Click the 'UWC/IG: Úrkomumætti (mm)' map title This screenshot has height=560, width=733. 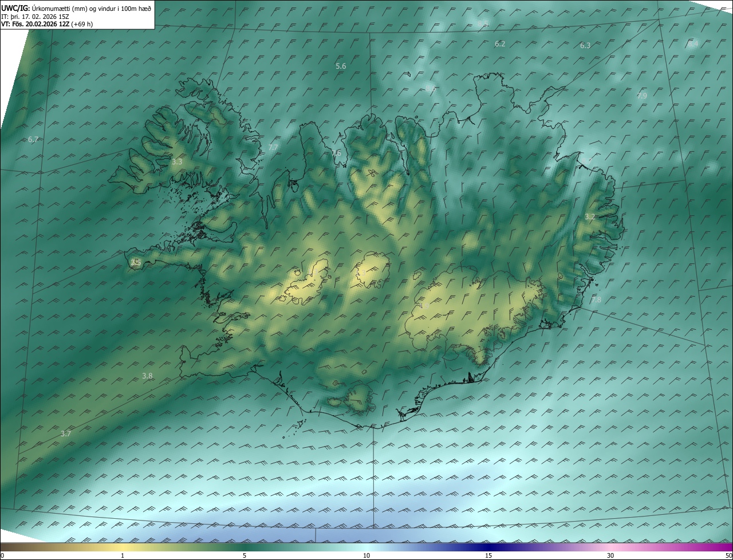point(76,8)
